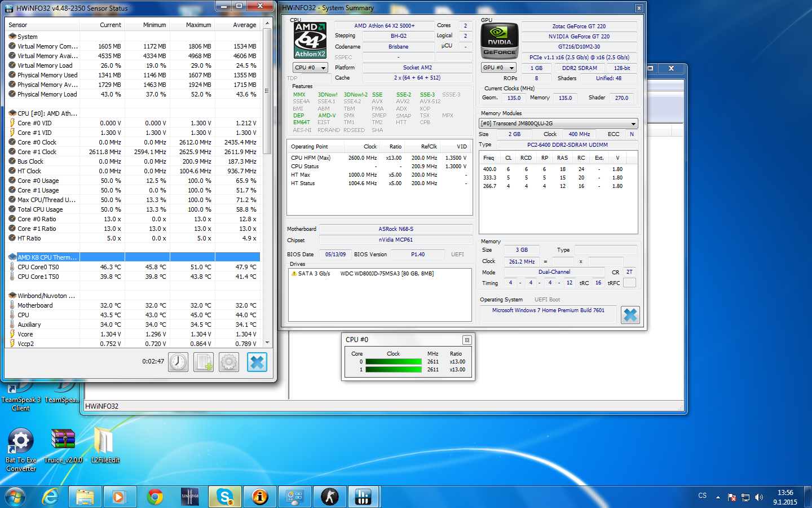Viewport: 812px width, 508px height.
Task: Click 400.0 memory timing row
Action: click(x=558, y=169)
